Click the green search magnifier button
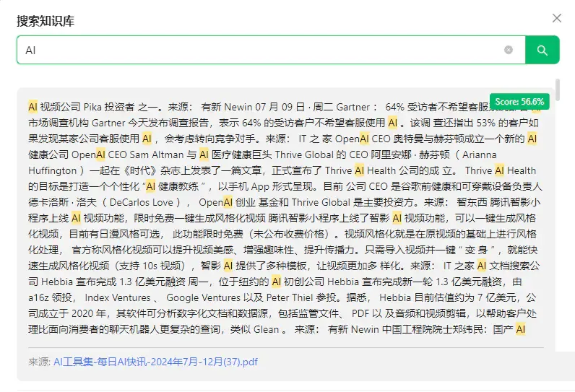The height and width of the screenshot is (392, 575). click(542, 50)
